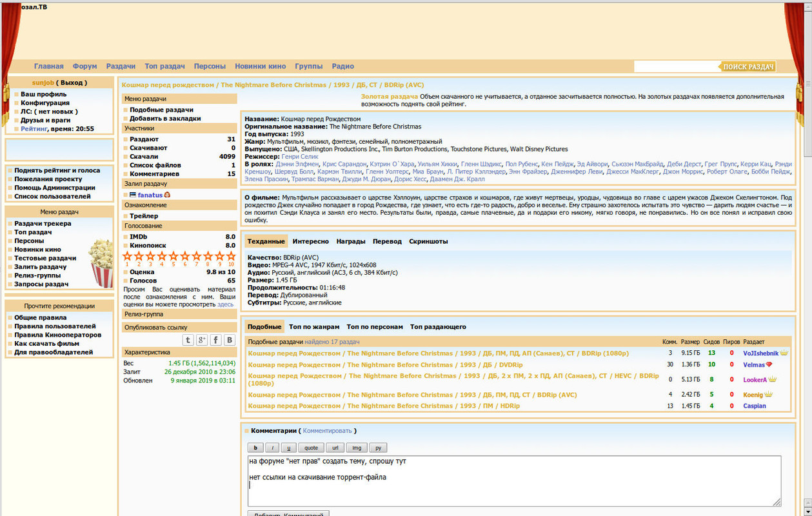Apply underline with u button
812x516 pixels.
tap(288, 448)
